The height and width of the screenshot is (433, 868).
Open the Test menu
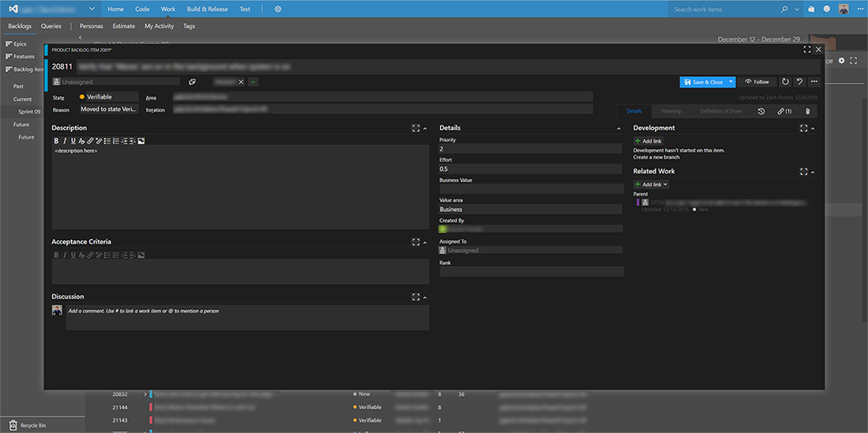click(245, 9)
